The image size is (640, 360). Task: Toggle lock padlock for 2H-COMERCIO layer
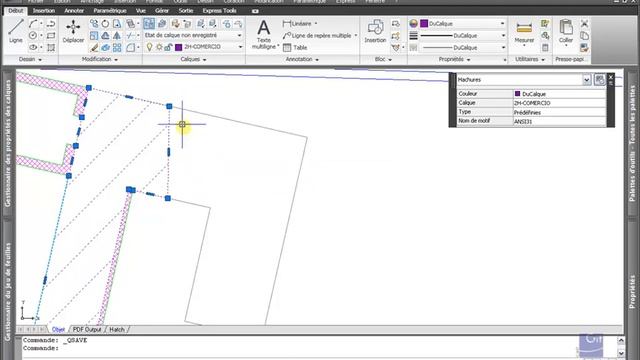click(168, 47)
